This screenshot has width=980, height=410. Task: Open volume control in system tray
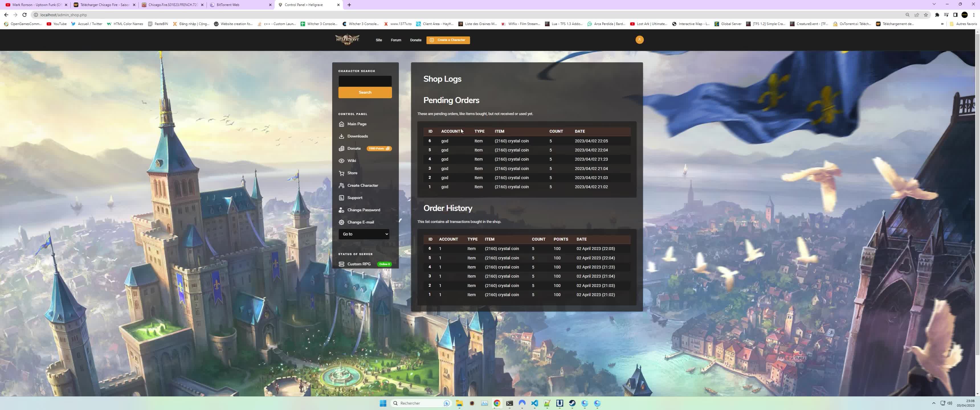tap(950, 403)
